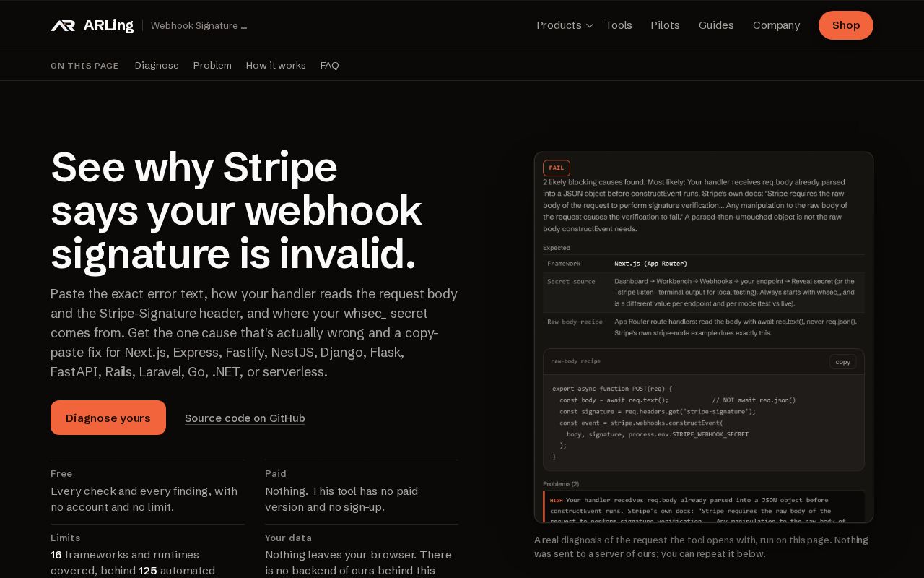Open the Tools menu item

click(619, 25)
